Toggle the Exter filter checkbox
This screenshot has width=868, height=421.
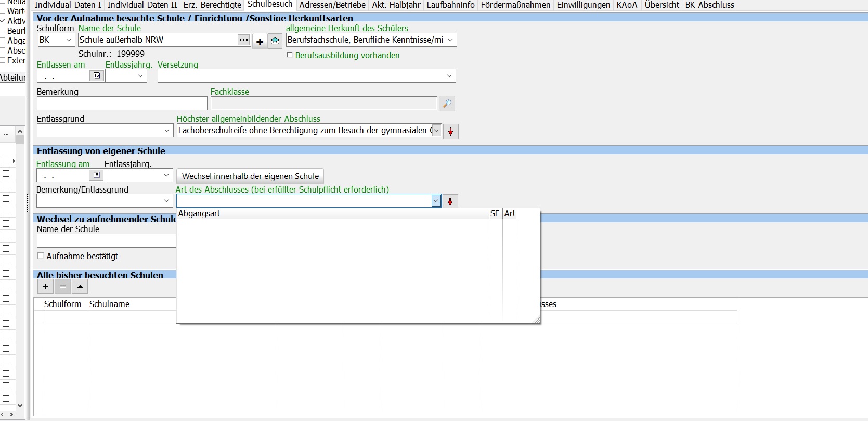pos(3,60)
